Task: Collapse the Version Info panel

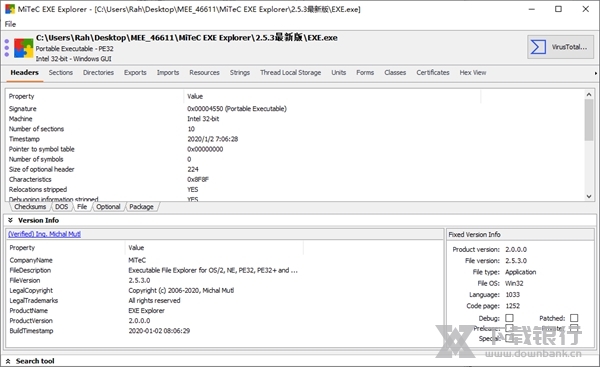Action: pyautogui.click(x=10, y=220)
